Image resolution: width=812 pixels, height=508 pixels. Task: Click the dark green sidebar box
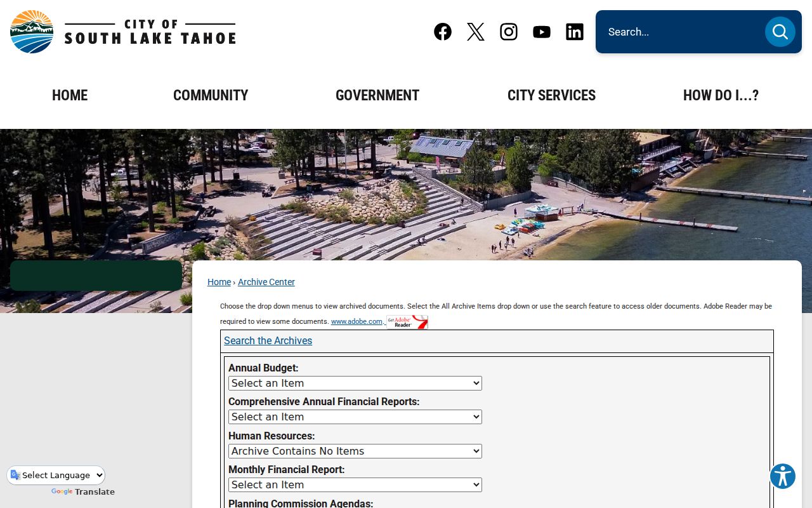coord(96,276)
